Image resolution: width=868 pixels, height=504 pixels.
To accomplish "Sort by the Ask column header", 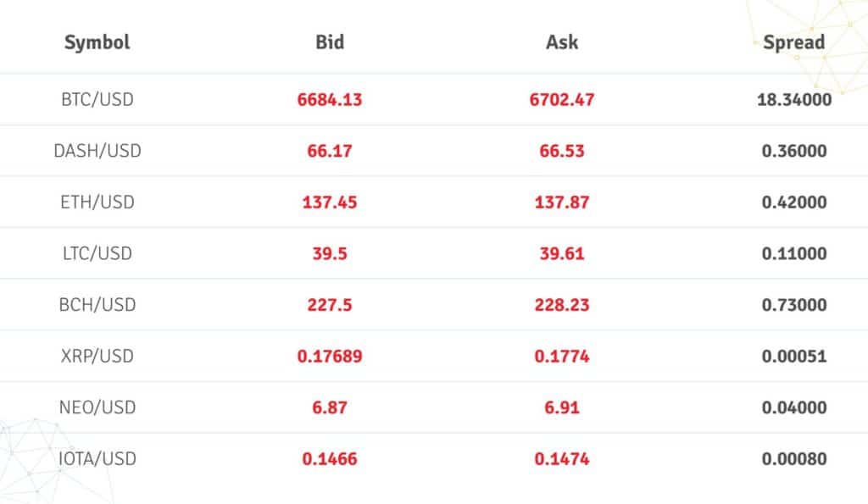I will (x=562, y=42).
